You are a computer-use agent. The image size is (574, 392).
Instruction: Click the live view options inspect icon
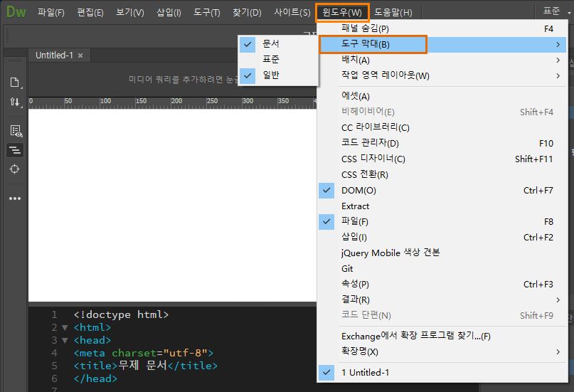coord(16,131)
